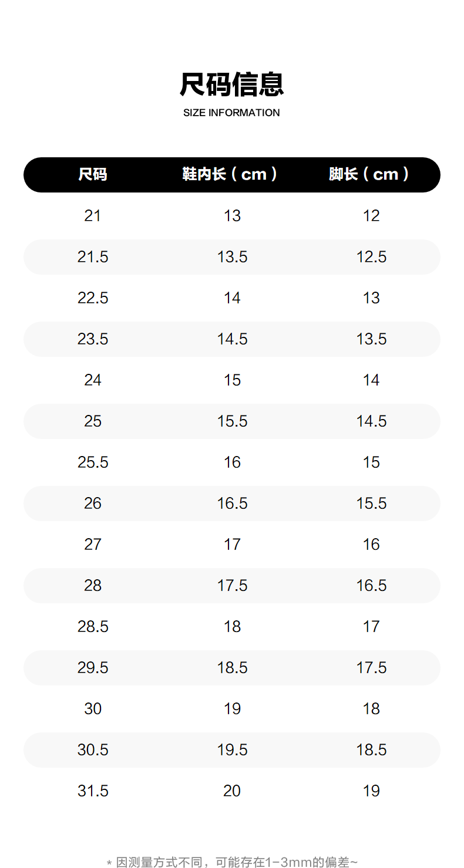This screenshot has width=464, height=868.
Task: Click the size 21.5 cell
Action: [x=93, y=257]
